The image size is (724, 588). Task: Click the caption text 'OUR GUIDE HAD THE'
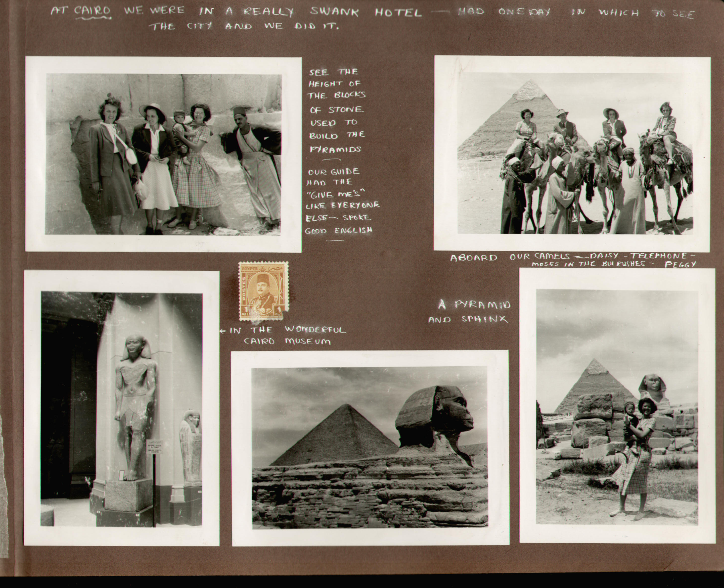[x=333, y=177]
